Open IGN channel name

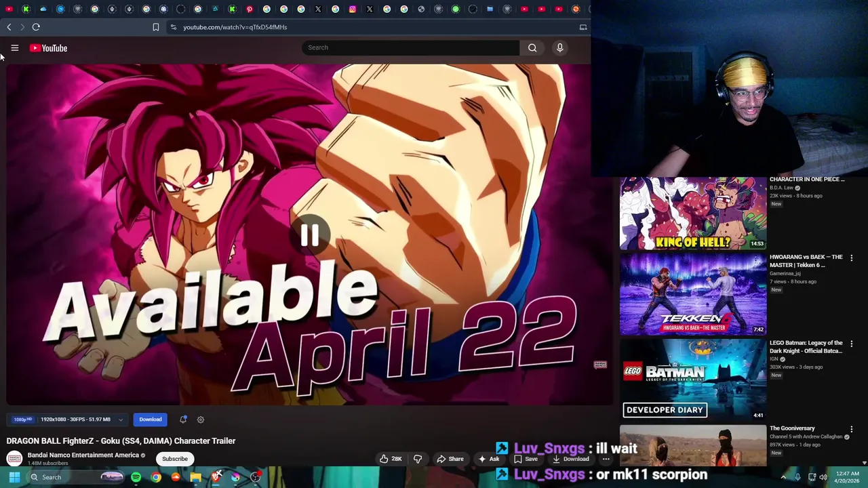tap(774, 359)
